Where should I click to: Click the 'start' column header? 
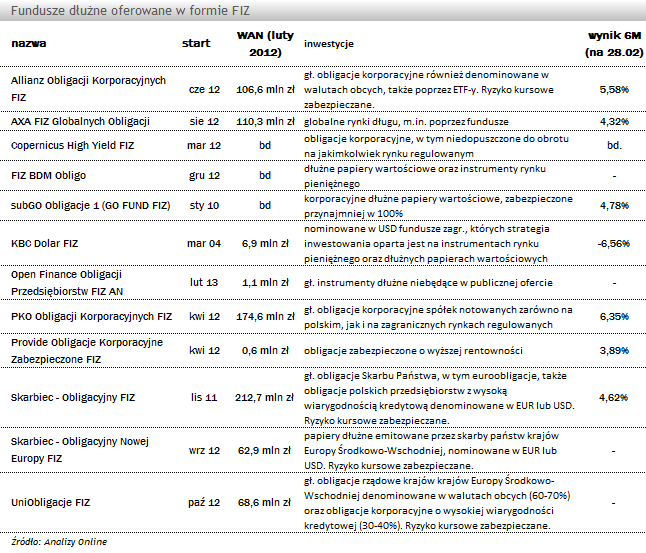tap(196, 43)
